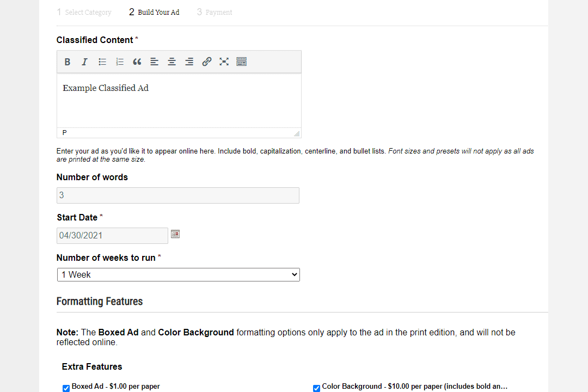588x392 pixels.
Task: Click the Number of words label
Action: (x=92, y=177)
